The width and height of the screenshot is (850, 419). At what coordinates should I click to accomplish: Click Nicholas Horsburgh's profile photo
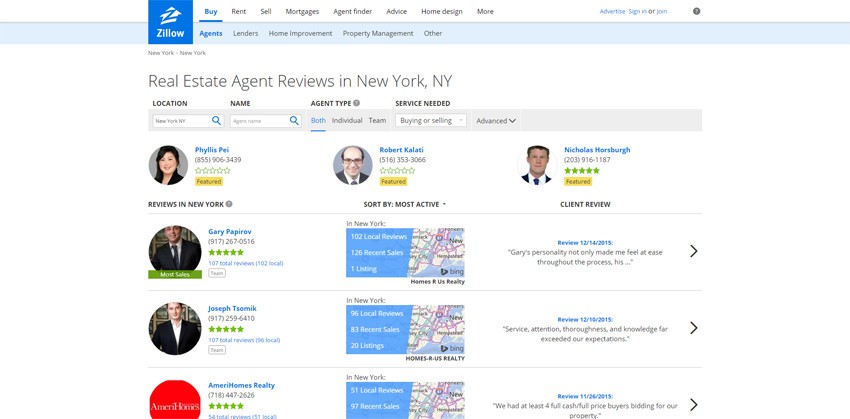[537, 165]
